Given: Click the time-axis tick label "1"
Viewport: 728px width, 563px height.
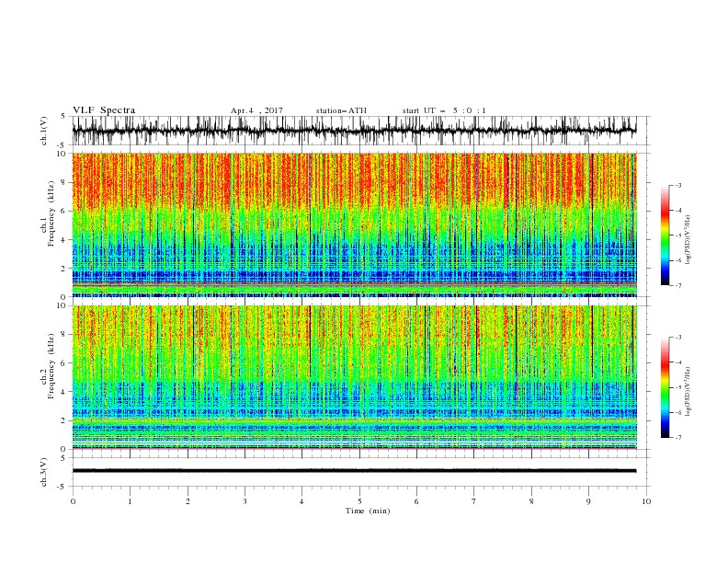Looking at the screenshot, I should pos(130,501).
